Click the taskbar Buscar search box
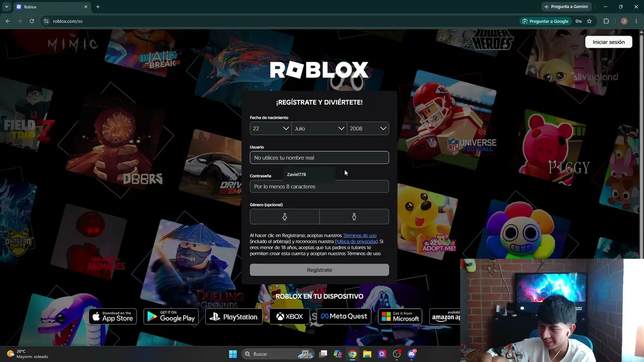Screen dimensions: 644x362 (x=278, y=354)
